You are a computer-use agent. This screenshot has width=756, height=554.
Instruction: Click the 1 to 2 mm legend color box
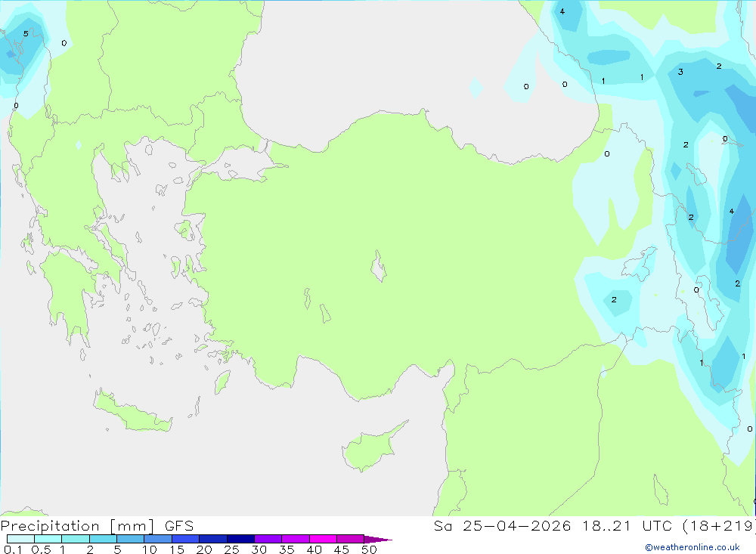point(76,539)
